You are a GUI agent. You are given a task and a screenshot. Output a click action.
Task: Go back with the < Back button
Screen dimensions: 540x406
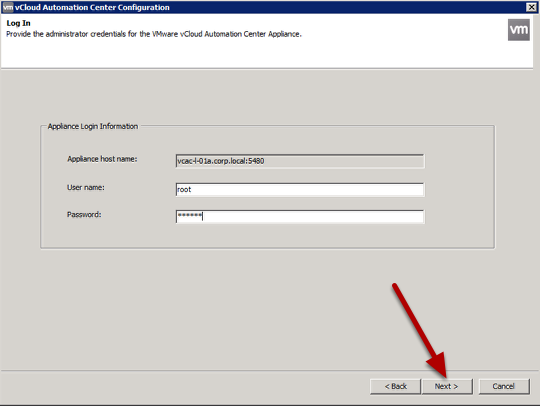[395, 386]
